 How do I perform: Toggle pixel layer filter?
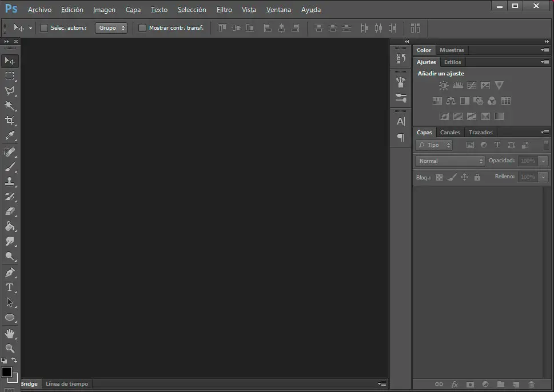click(470, 145)
